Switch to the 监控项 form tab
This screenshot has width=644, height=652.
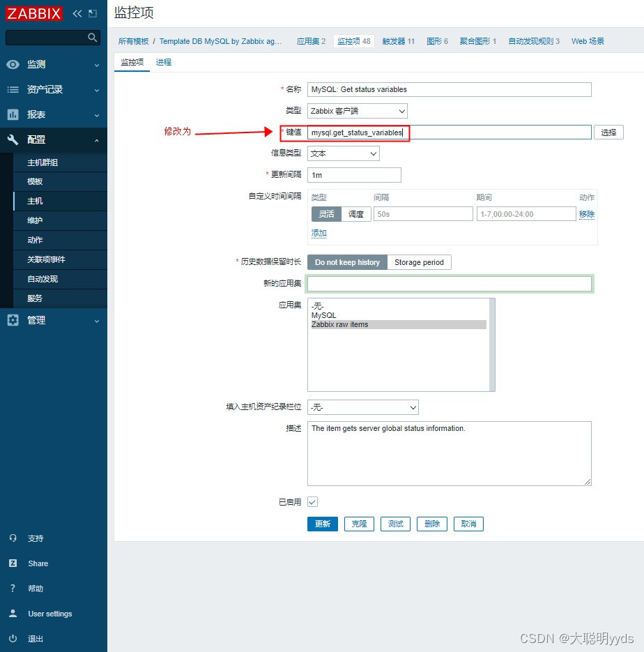tap(132, 62)
